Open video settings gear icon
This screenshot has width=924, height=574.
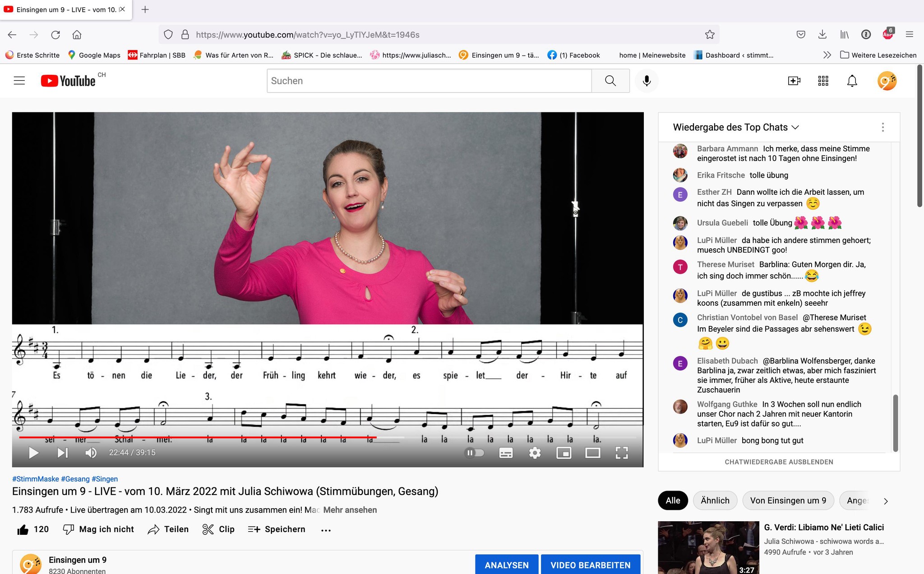(x=535, y=453)
